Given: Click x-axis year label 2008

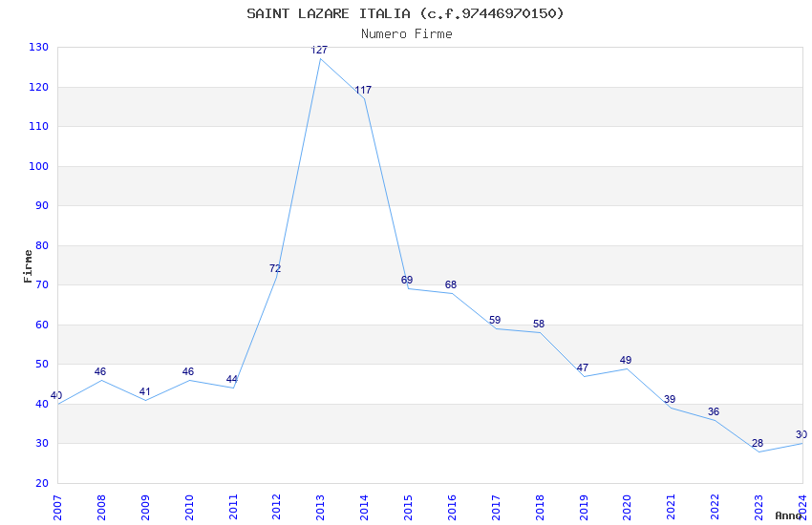Looking at the screenshot, I should point(101,508).
